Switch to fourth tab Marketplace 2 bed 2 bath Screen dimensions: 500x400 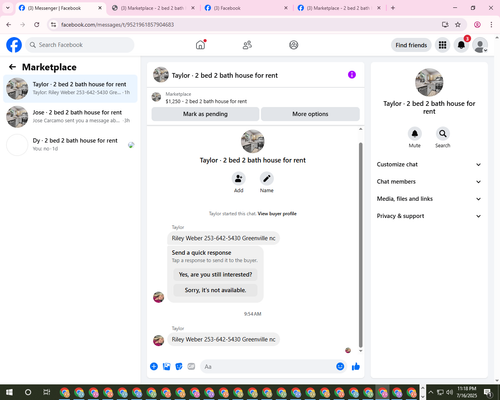coord(339,8)
